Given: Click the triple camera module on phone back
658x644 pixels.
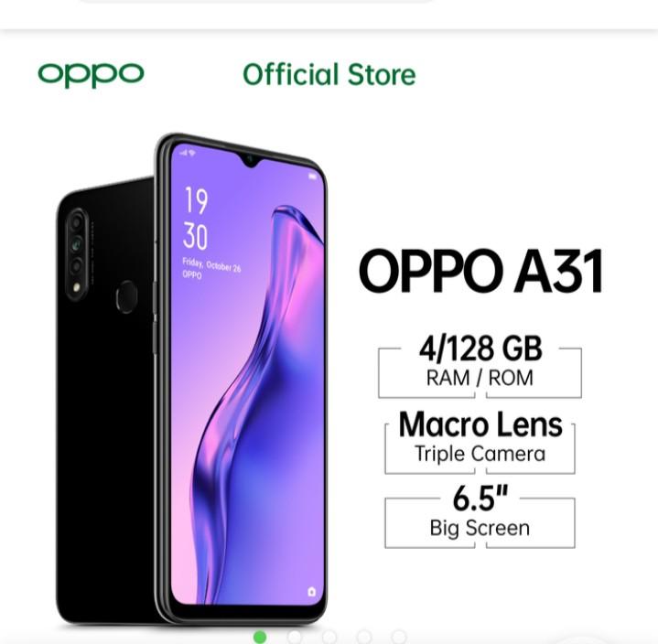Looking at the screenshot, I should coord(77,253).
